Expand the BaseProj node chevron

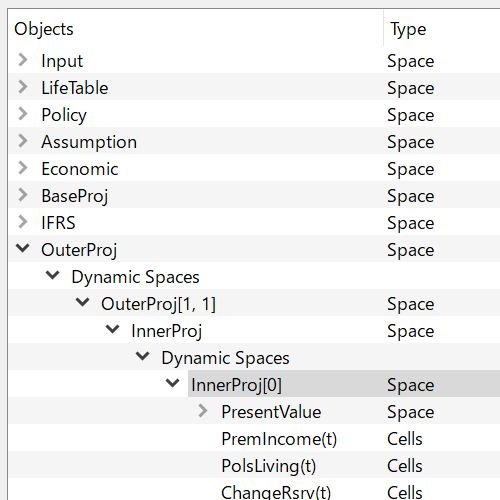23,195
